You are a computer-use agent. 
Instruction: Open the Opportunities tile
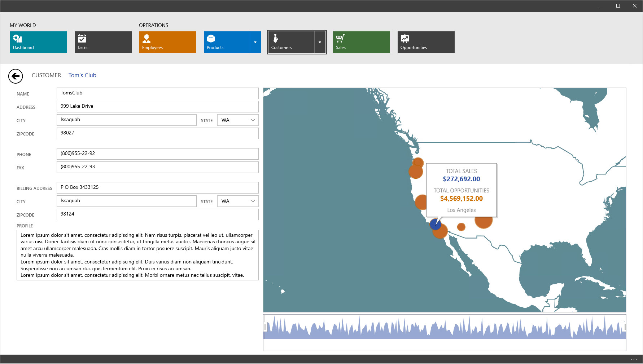pyautogui.click(x=426, y=42)
